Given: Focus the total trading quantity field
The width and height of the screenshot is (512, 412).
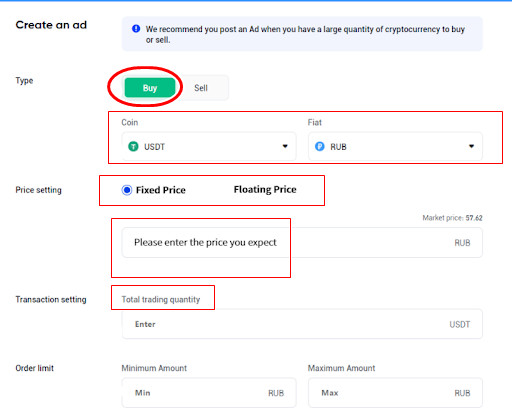Looking at the screenshot, I should click(302, 324).
